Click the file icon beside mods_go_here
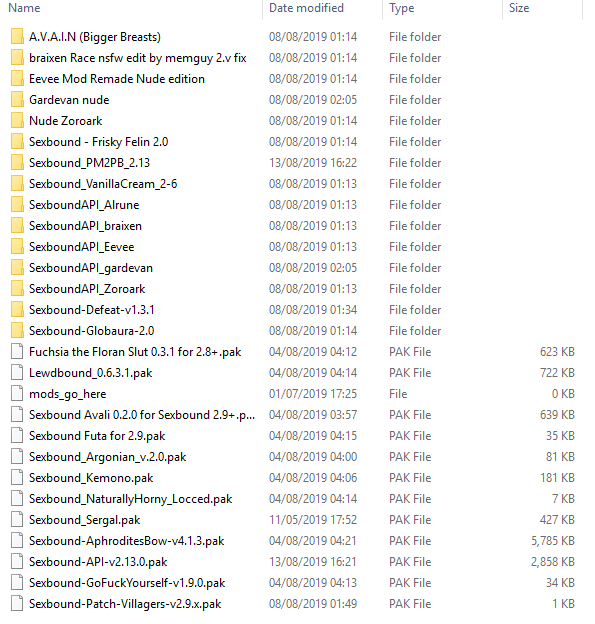Image resolution: width=595 pixels, height=624 pixels. pyautogui.click(x=17, y=394)
